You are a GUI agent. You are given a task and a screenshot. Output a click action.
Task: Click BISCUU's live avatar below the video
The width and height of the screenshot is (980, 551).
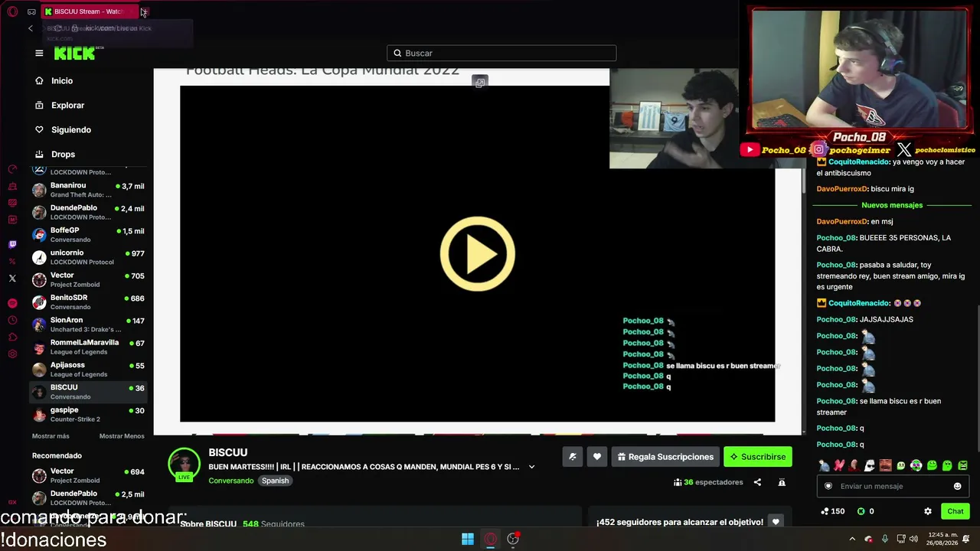pos(184,465)
